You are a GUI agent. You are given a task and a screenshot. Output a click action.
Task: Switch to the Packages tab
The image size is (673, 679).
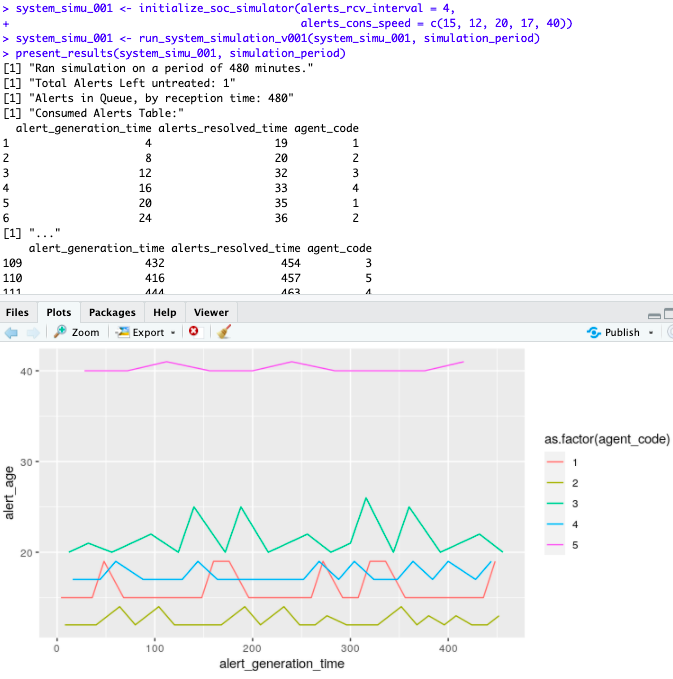point(112,312)
